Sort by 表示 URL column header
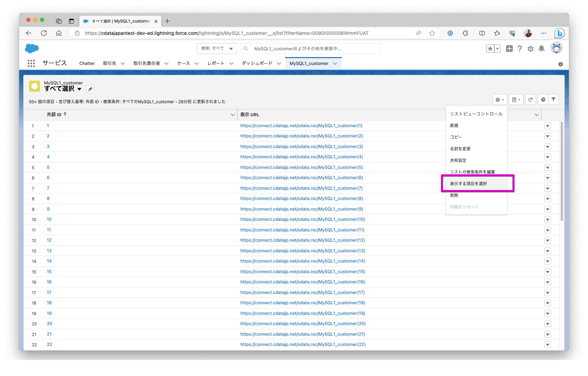Viewport: 588px width, 376px height. [250, 115]
